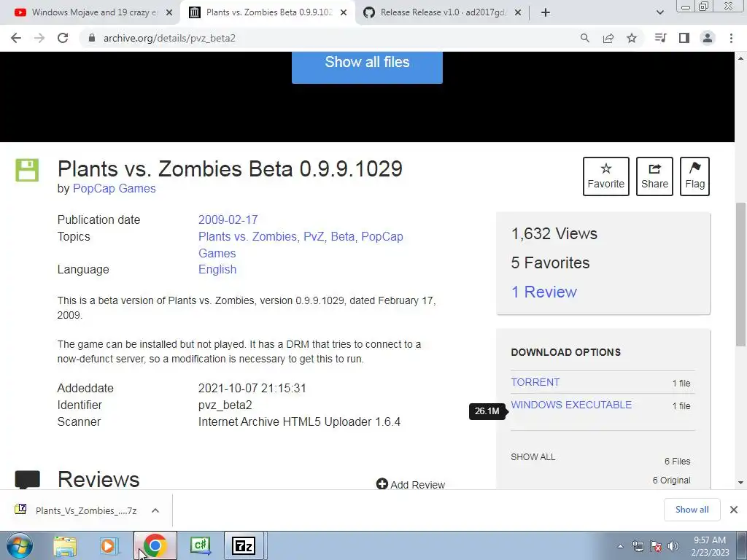Click the Reviews speech bubble icon

click(28, 479)
